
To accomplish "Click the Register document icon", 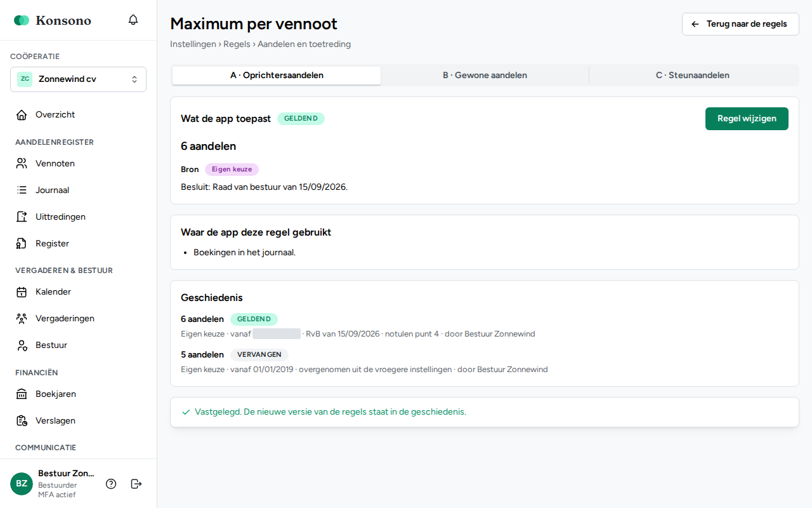I will point(22,244).
